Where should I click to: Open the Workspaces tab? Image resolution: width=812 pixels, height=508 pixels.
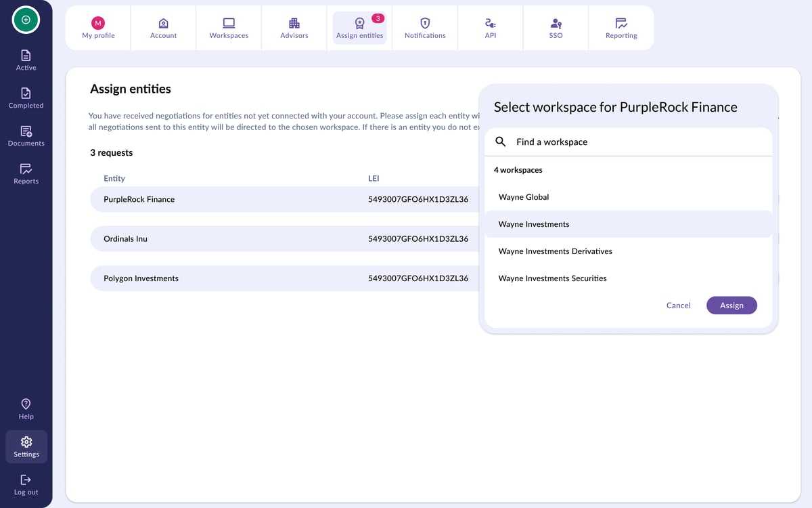229,28
